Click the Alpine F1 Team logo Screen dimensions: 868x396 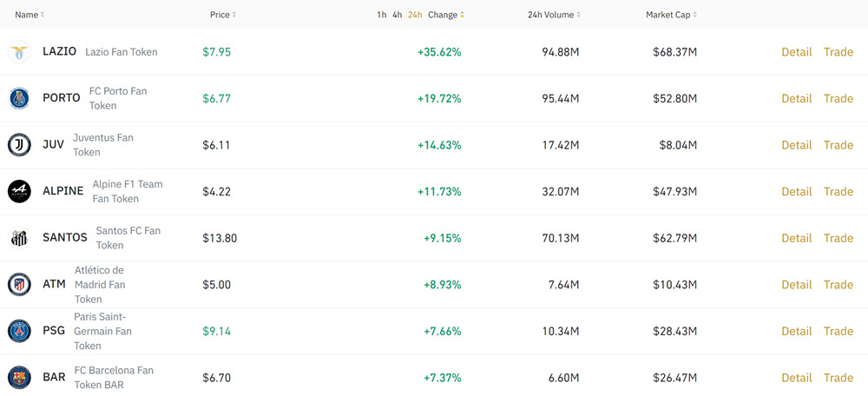click(19, 192)
